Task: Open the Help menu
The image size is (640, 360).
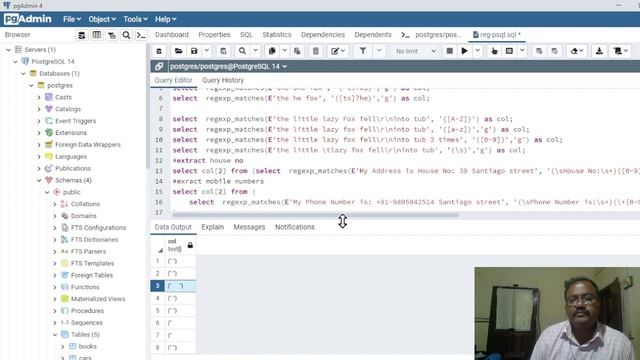Action: (x=165, y=19)
